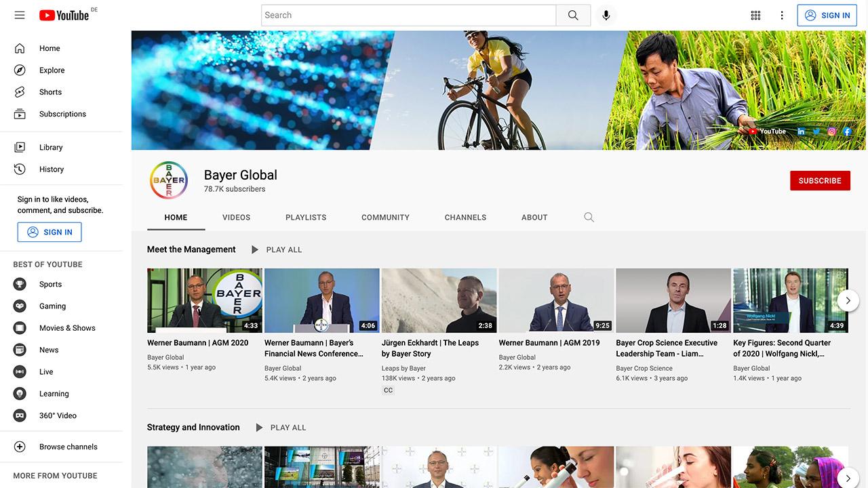
Task: Click the search magnifier button
Action: click(x=573, y=15)
